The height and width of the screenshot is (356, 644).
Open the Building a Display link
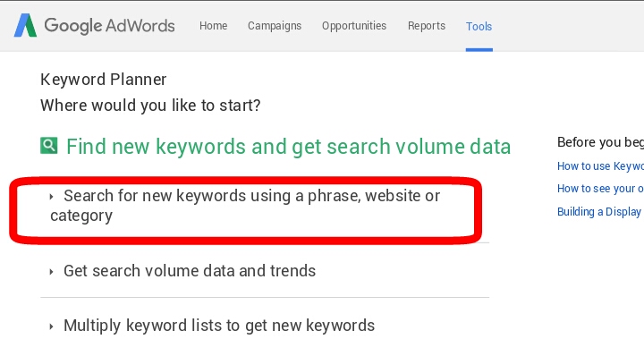click(x=600, y=211)
